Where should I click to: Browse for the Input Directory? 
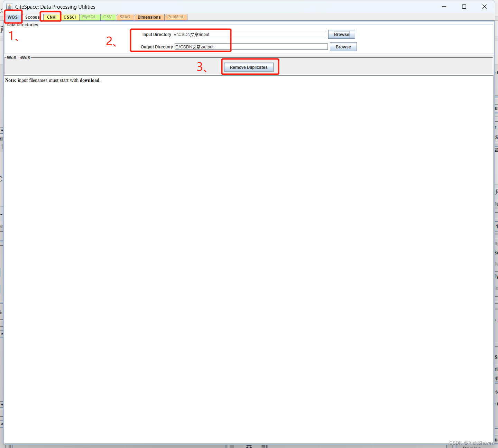[342, 34]
